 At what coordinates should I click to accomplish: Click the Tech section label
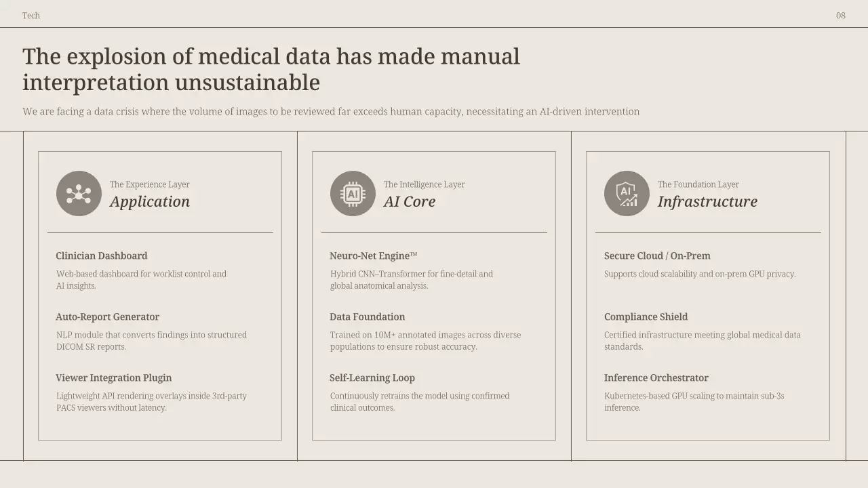[x=31, y=16]
